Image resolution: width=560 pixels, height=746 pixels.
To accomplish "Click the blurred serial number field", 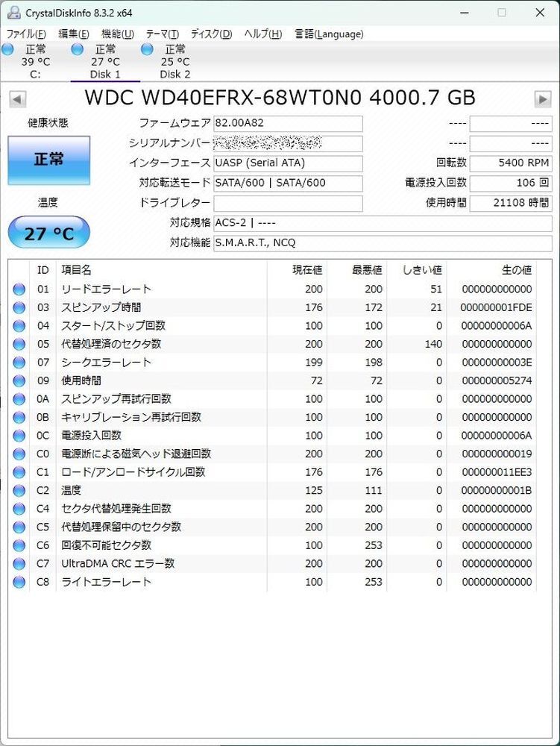I will (288, 143).
